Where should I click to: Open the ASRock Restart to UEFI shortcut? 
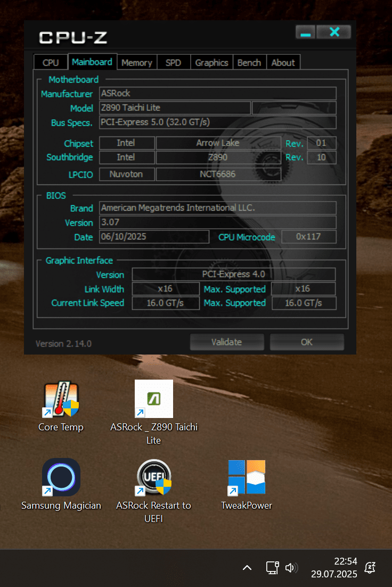(154, 491)
